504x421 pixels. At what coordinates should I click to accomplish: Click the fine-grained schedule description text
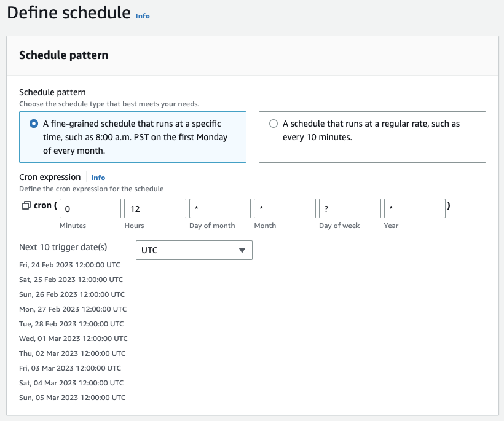click(x=135, y=137)
